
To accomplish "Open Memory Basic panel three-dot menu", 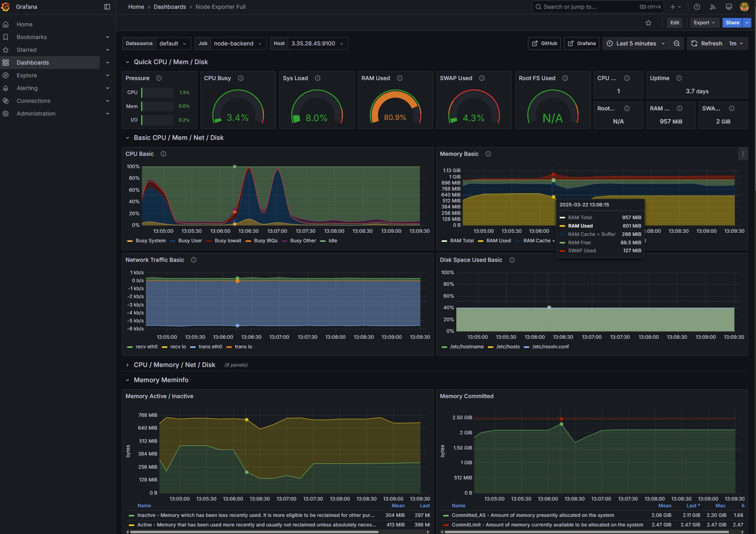I will click(742, 154).
